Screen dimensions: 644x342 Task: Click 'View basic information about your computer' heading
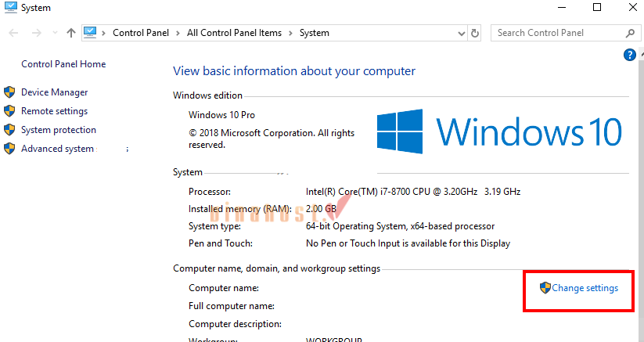294,71
